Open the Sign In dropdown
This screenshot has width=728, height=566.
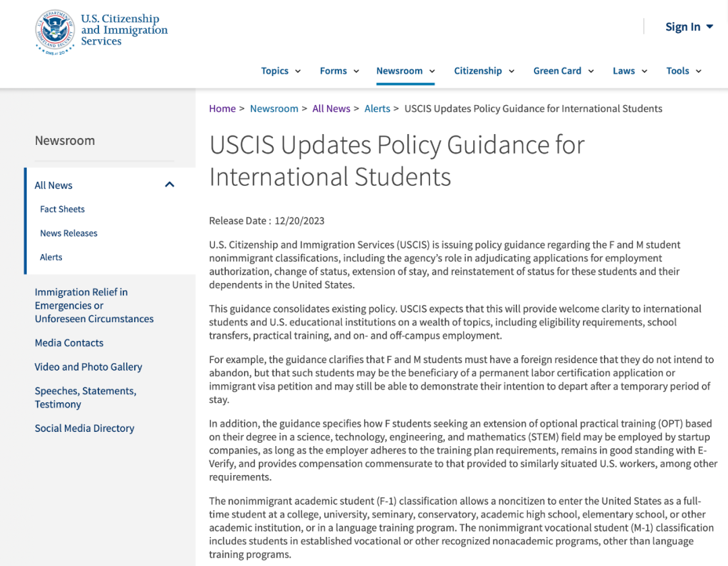[x=689, y=27]
